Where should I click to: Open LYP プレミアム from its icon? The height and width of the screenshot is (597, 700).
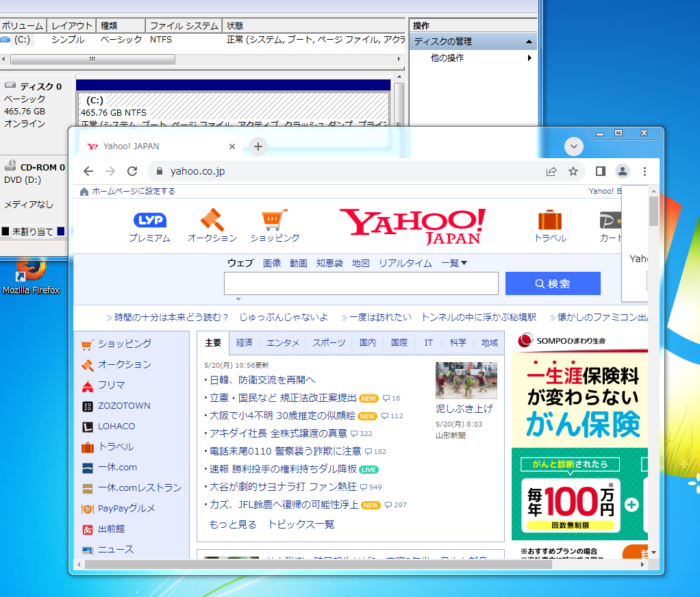tap(150, 220)
